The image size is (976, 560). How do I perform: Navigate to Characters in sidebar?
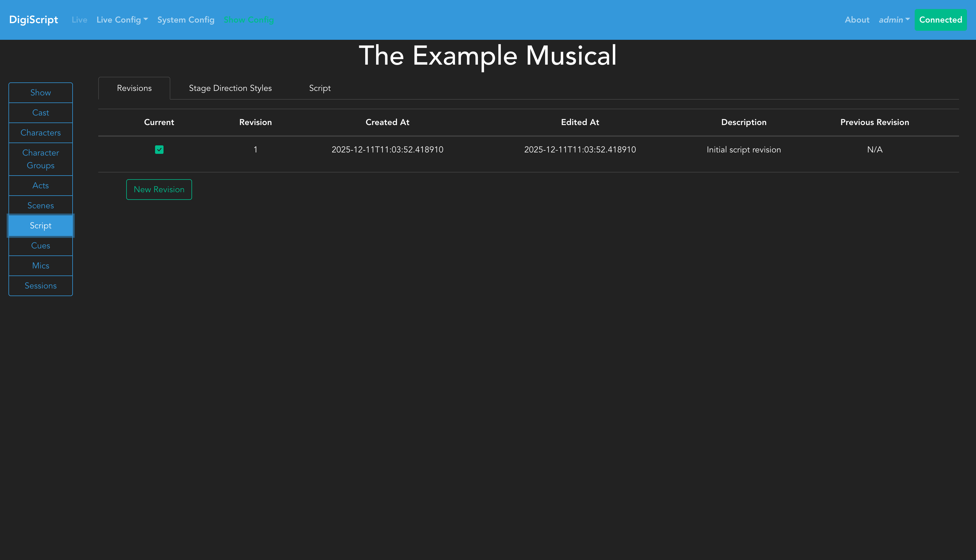pyautogui.click(x=40, y=133)
